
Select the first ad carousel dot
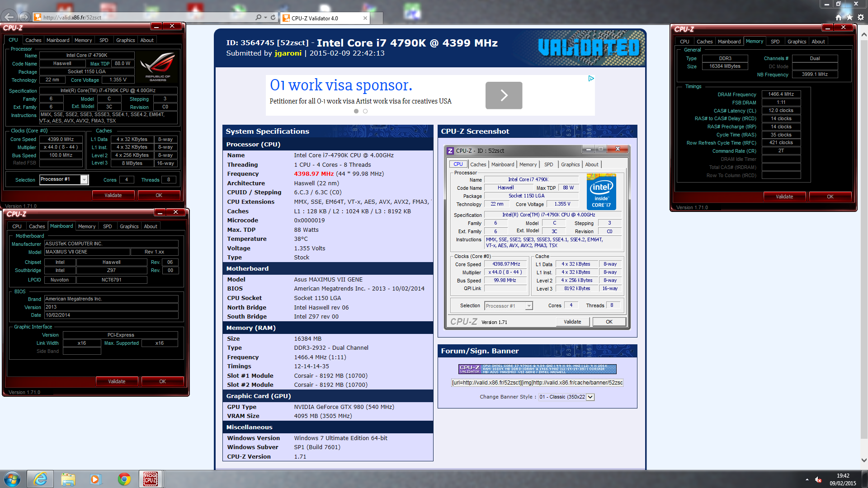(356, 111)
